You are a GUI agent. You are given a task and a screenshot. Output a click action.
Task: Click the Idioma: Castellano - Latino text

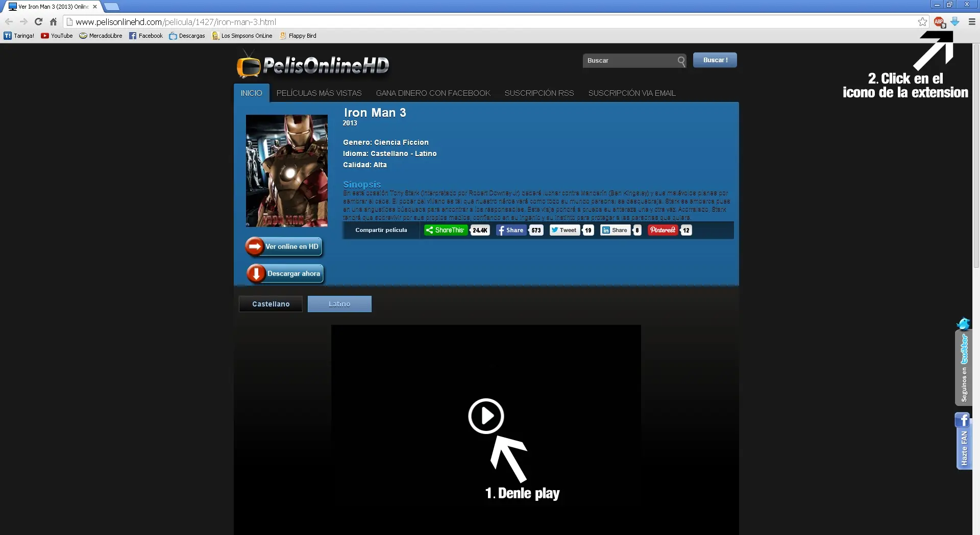pos(390,154)
